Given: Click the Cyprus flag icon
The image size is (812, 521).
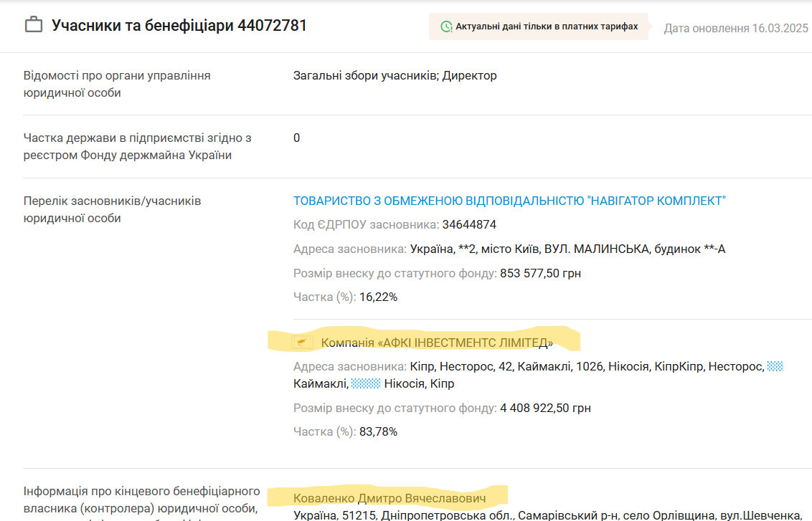Looking at the screenshot, I should [304, 343].
